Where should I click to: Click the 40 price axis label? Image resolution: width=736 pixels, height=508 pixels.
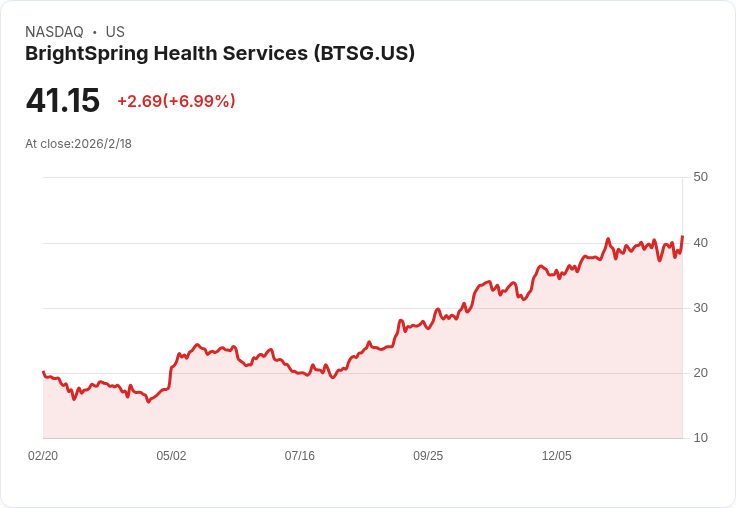(700, 243)
